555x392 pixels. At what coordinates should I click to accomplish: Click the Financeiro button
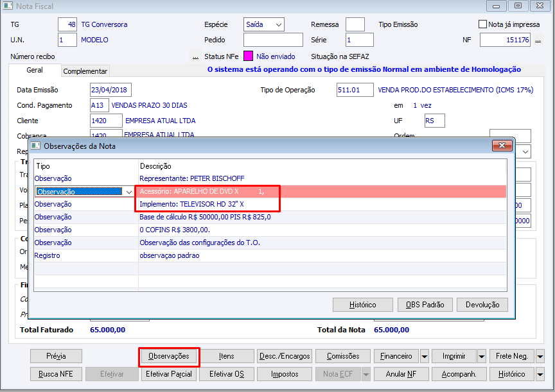[x=396, y=356]
